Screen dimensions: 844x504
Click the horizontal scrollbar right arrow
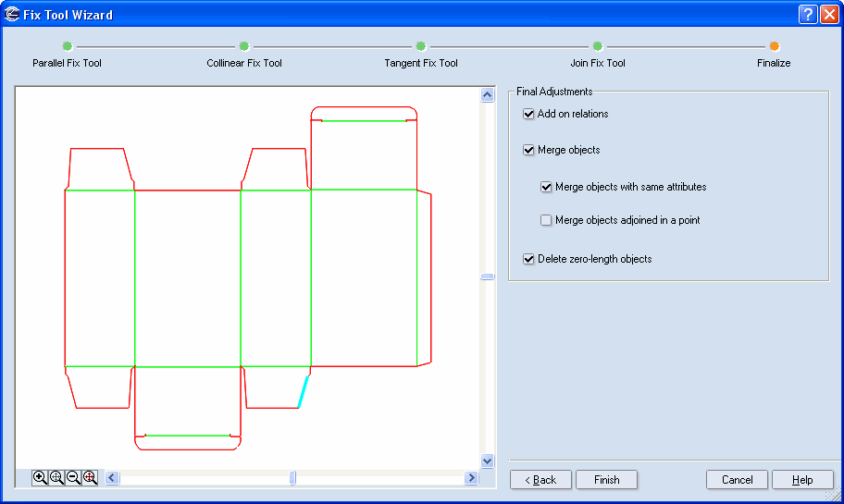(x=471, y=478)
